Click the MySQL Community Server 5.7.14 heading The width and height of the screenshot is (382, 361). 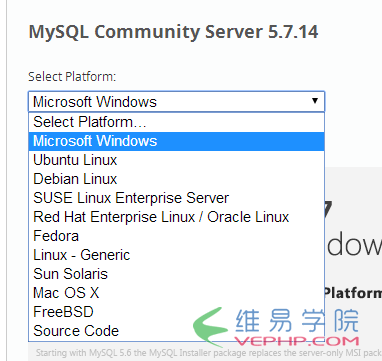(173, 32)
